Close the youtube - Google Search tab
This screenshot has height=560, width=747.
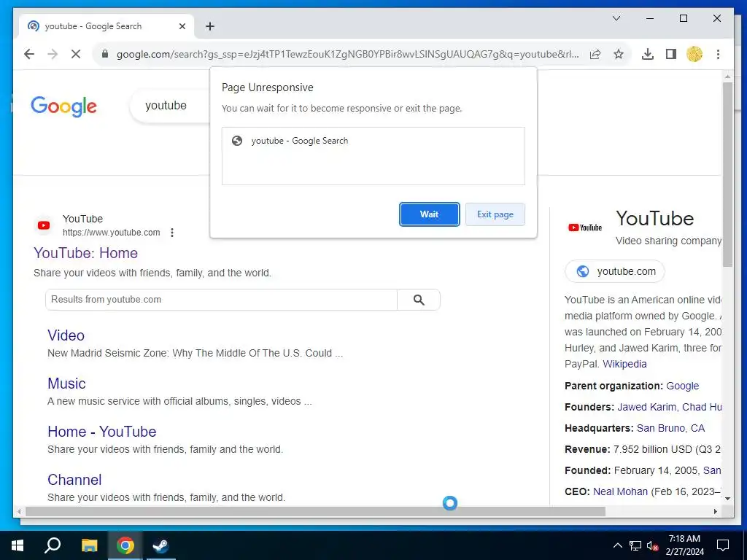coord(182,26)
